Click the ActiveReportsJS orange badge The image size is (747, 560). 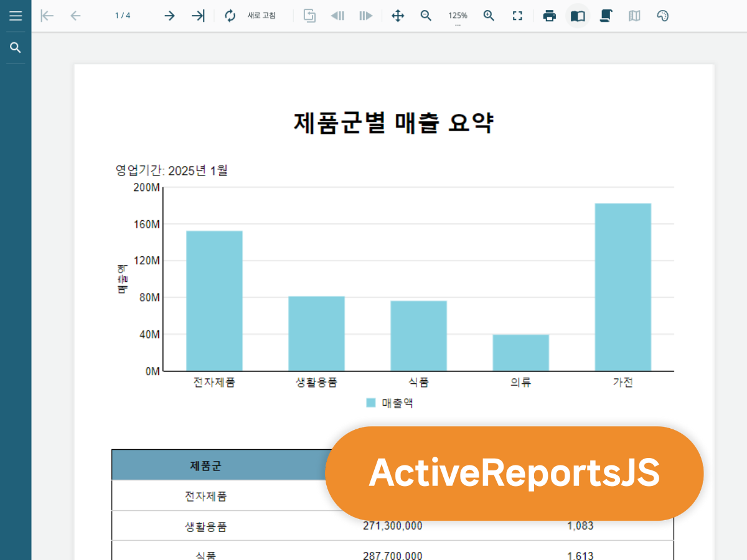pos(514,474)
